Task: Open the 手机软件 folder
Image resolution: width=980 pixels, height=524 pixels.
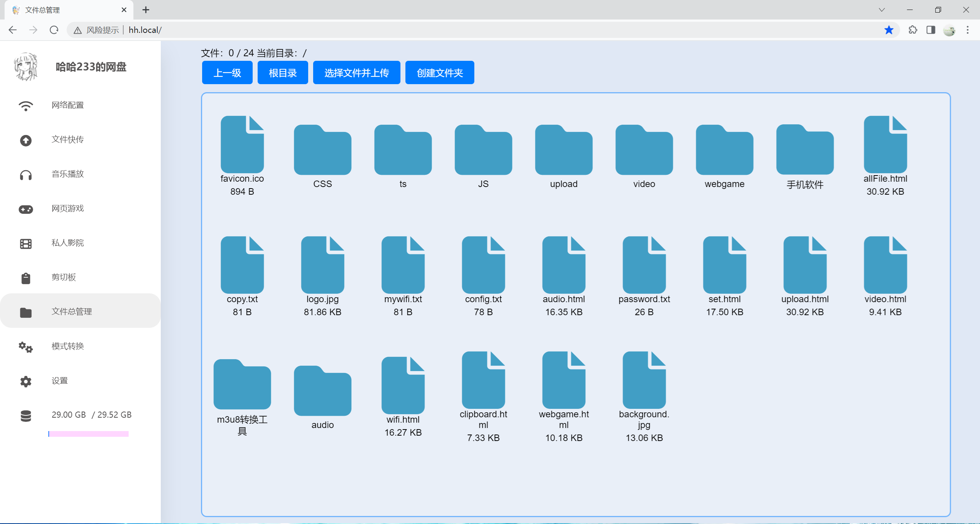Action: 805,150
